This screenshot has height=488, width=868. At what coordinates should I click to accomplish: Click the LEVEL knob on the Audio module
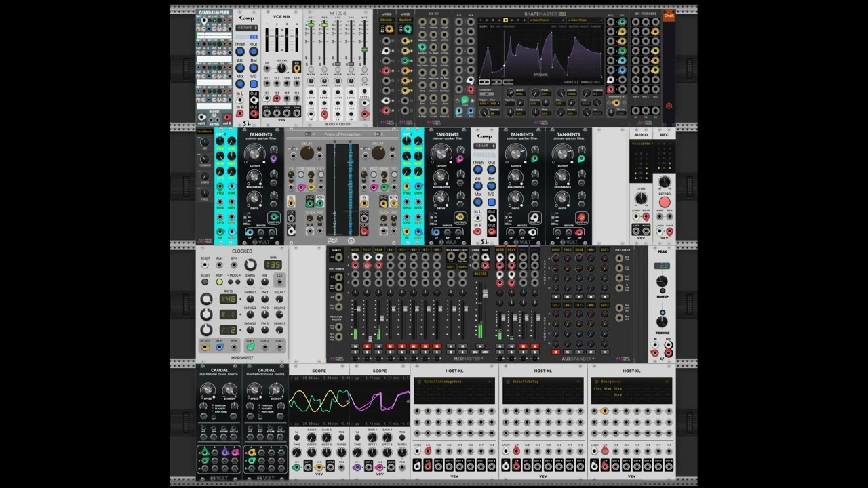(x=641, y=198)
